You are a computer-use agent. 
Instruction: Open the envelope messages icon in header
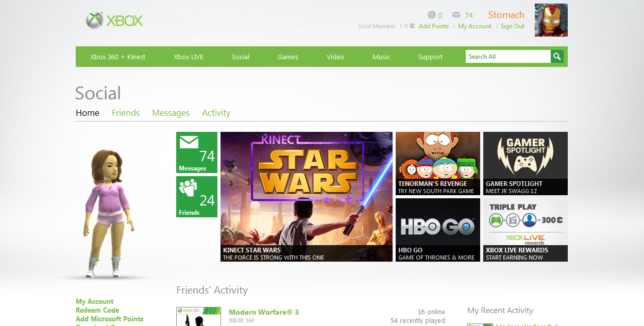click(456, 15)
